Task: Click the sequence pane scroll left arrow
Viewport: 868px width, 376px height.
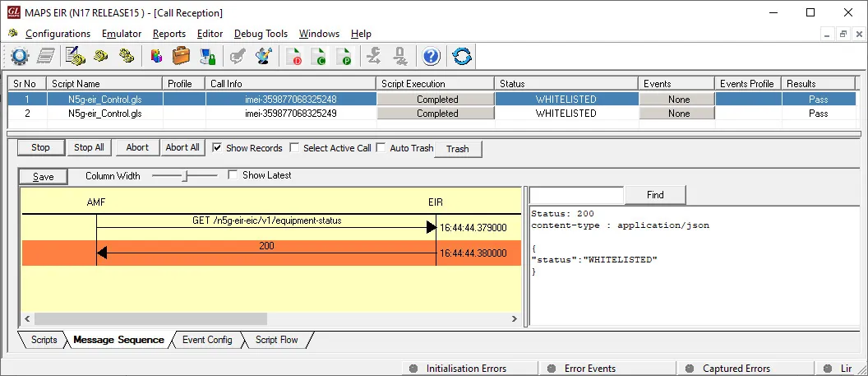Action: coord(27,319)
